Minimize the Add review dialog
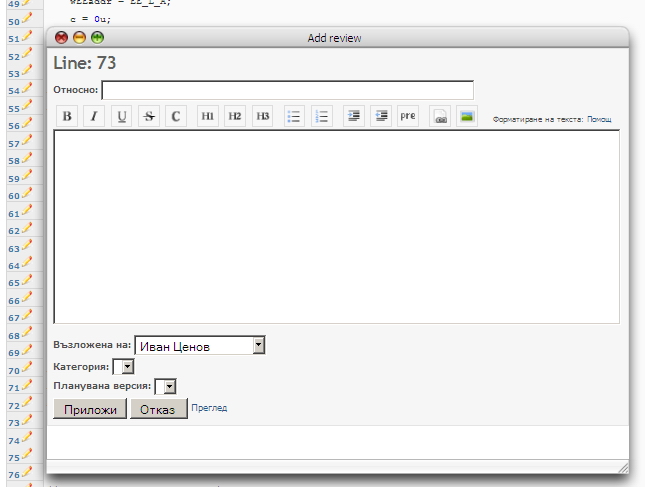This screenshot has width=645, height=487. coord(79,38)
